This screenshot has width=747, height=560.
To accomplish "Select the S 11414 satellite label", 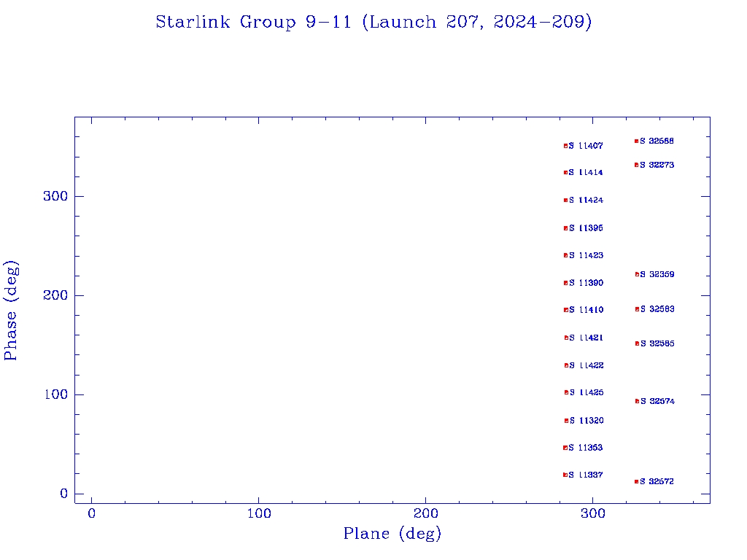I will pos(586,172).
